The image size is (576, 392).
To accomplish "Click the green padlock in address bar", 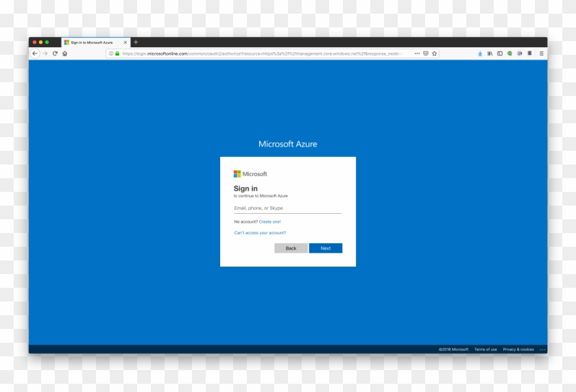I will coord(117,53).
